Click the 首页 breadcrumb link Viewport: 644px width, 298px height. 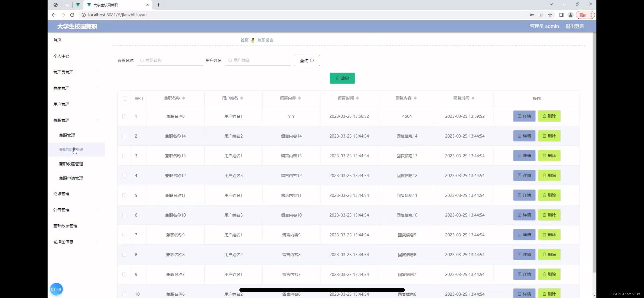click(244, 40)
